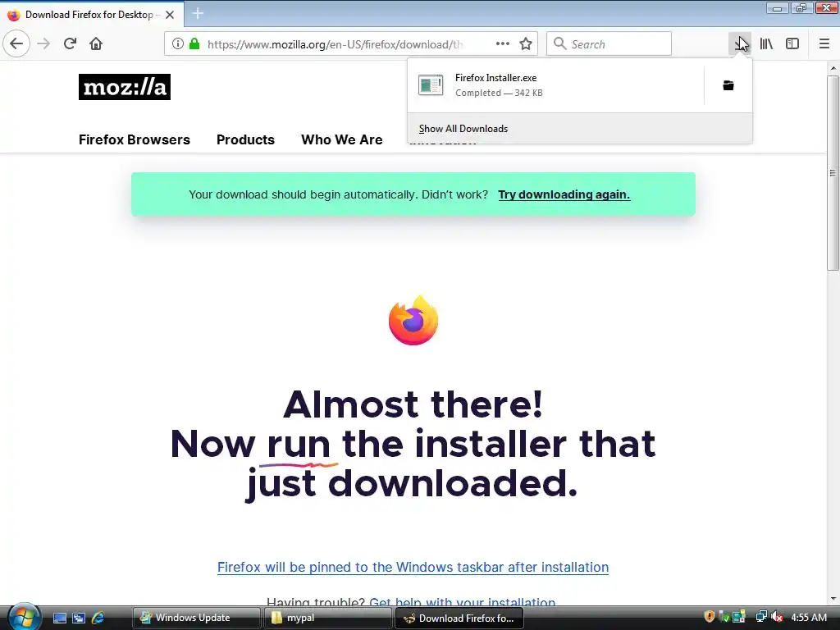The image size is (840, 630).
Task: Click the muted volume tray icon
Action: (x=777, y=617)
